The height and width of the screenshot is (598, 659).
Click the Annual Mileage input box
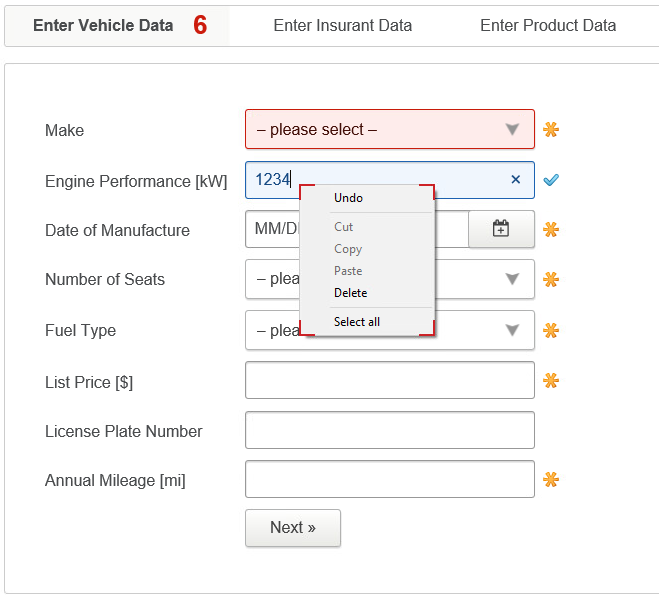(390, 480)
